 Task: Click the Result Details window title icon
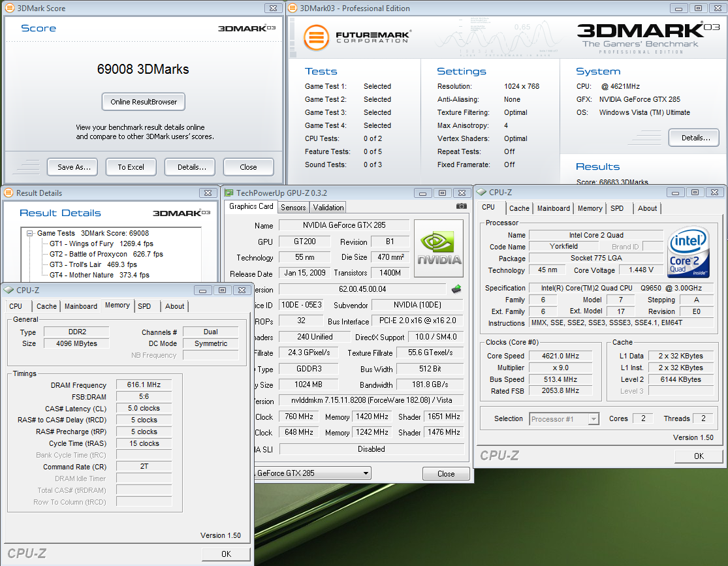(x=8, y=193)
